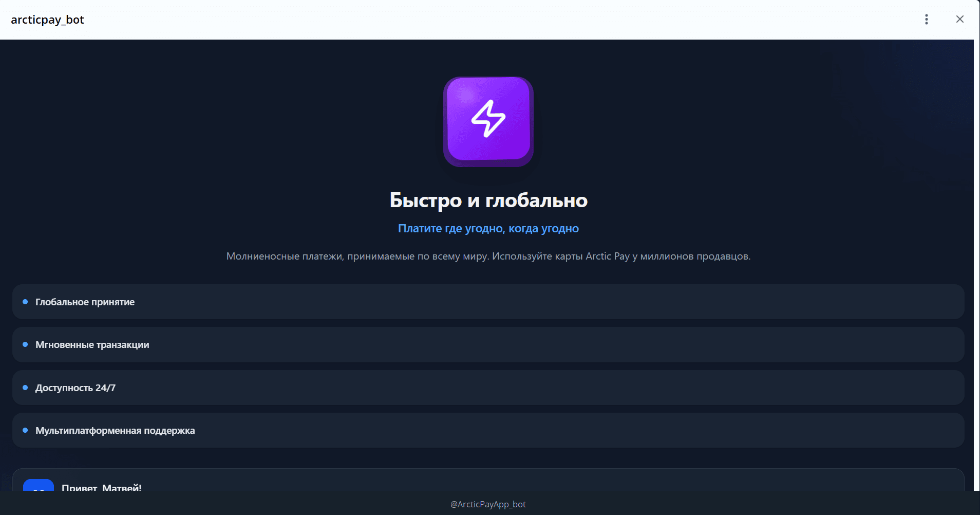Click the 'Быстро и глобально' heading
The image size is (980, 515).
tap(488, 200)
